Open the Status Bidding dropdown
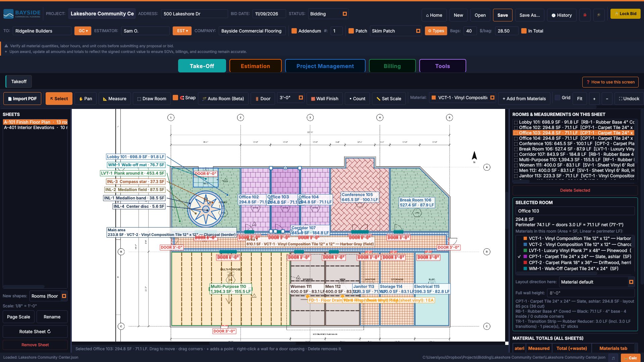 [x=328, y=14]
